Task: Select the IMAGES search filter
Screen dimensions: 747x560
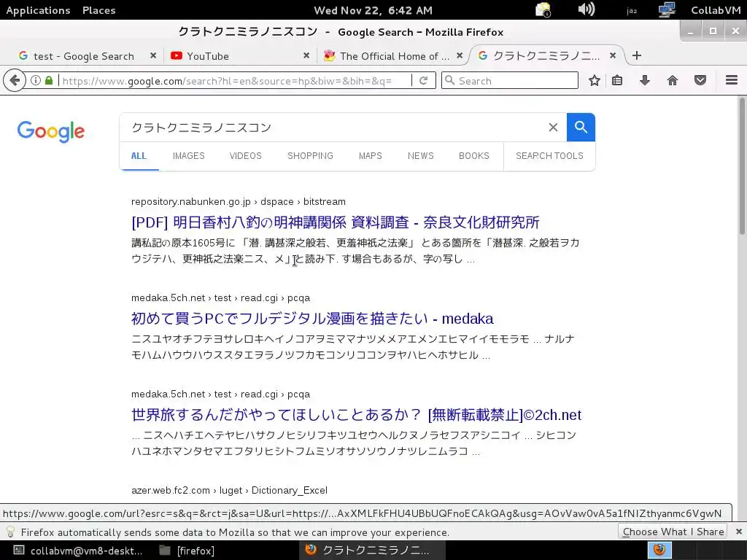Action: point(189,156)
